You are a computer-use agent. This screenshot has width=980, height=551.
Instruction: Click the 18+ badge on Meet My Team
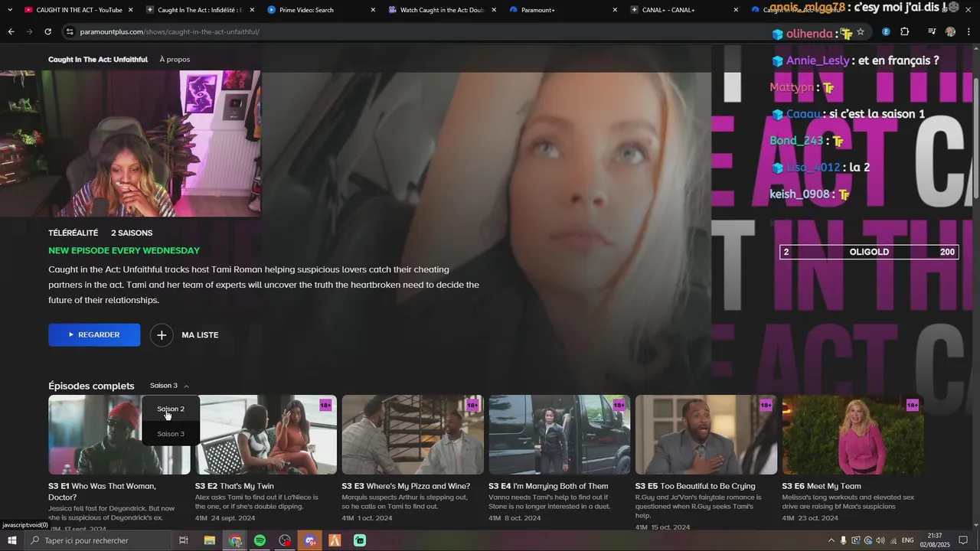913,405
